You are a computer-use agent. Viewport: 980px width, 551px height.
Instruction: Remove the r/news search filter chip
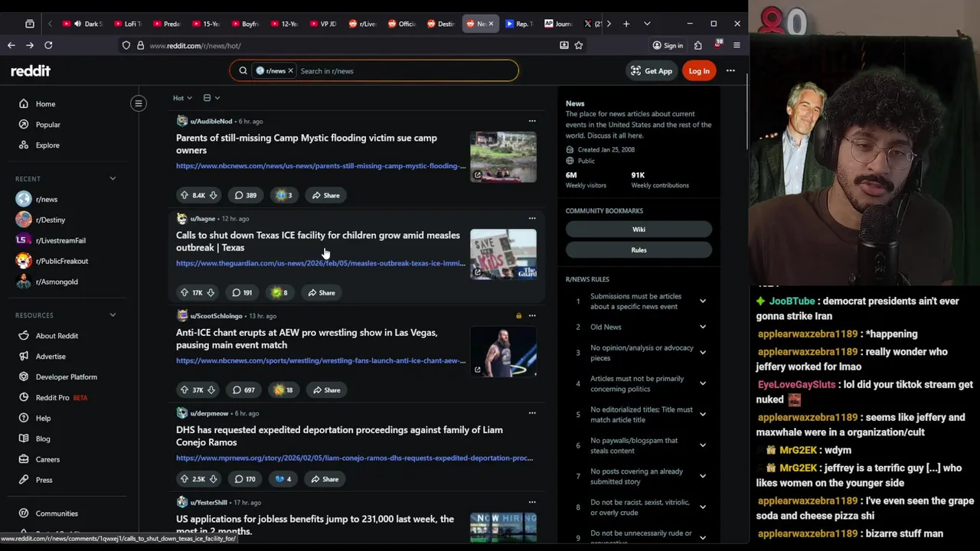(x=290, y=70)
